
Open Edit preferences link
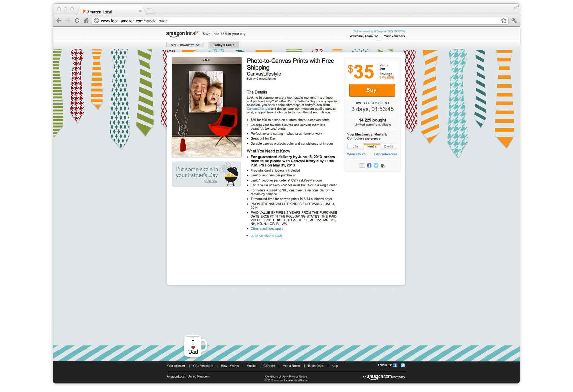pyautogui.click(x=385, y=154)
